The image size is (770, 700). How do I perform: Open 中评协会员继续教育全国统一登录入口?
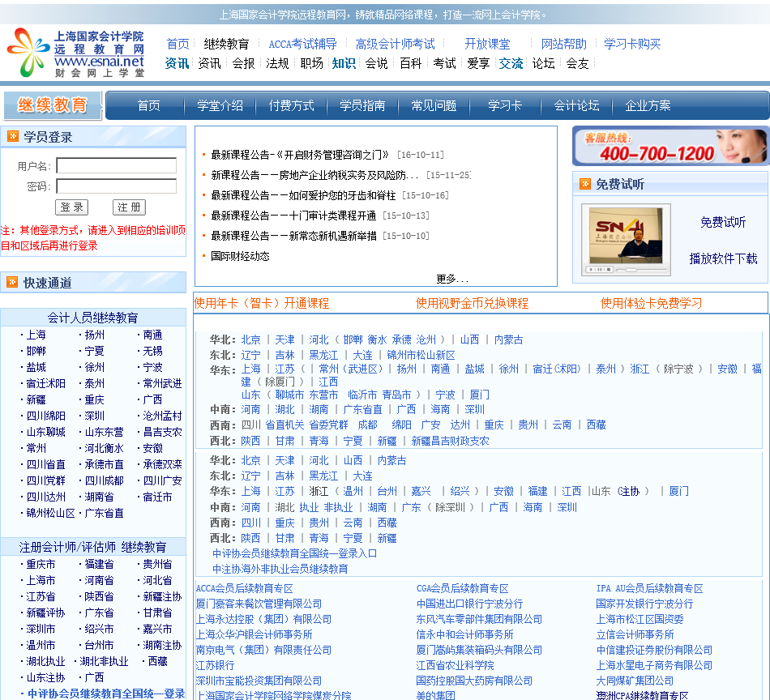pos(295,553)
